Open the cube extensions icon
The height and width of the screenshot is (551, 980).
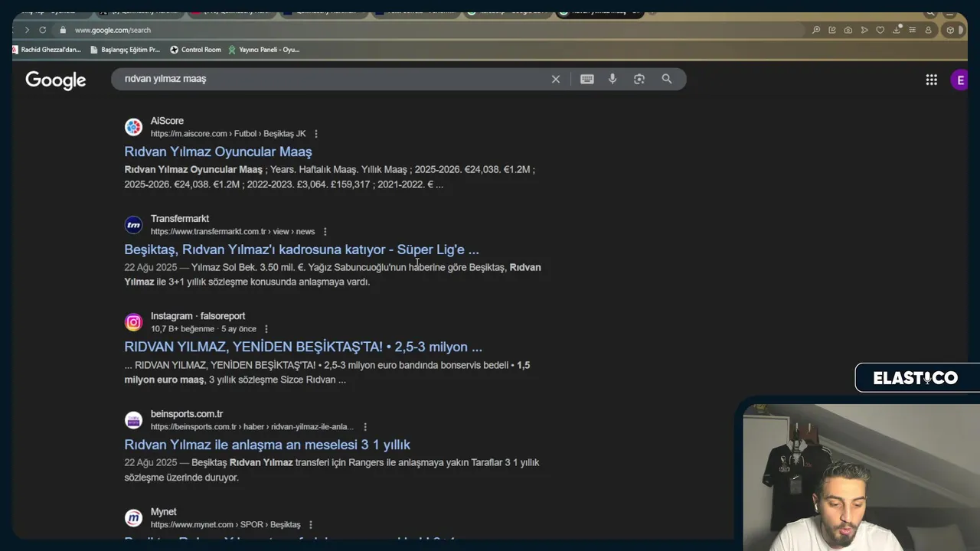[950, 30]
